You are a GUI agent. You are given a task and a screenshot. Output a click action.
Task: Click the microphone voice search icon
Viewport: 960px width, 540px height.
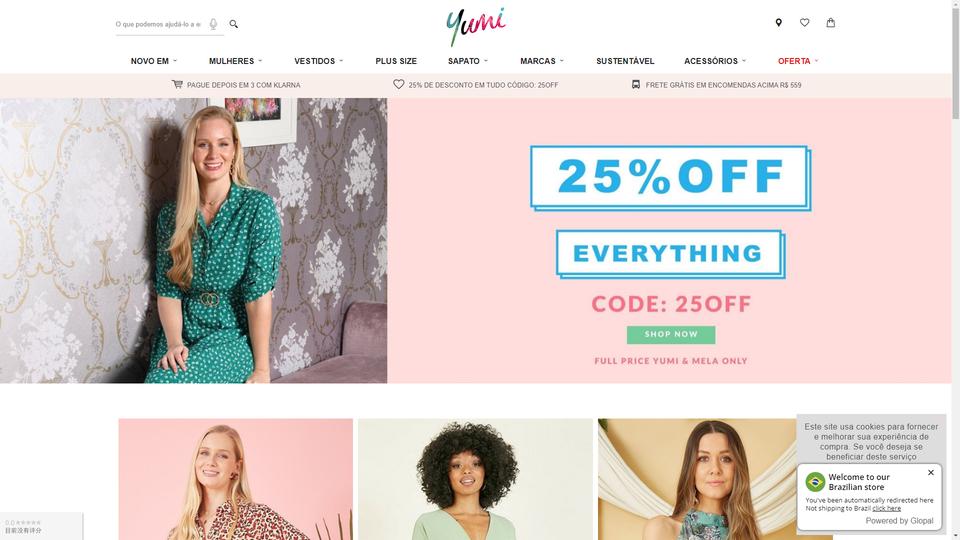coord(213,24)
